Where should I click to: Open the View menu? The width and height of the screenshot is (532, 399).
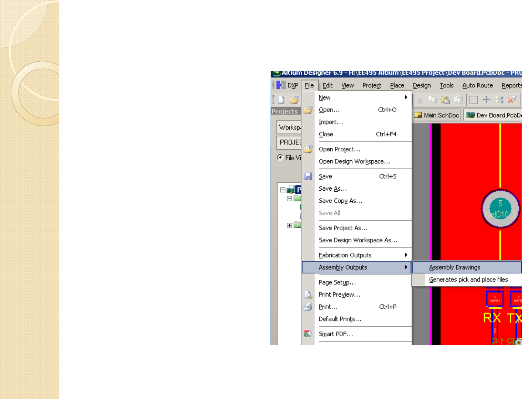347,85
